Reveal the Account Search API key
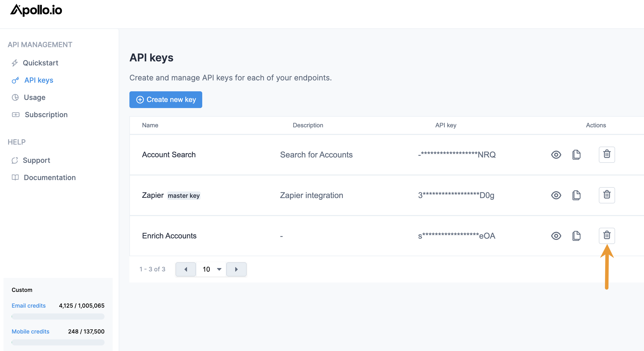 point(556,155)
